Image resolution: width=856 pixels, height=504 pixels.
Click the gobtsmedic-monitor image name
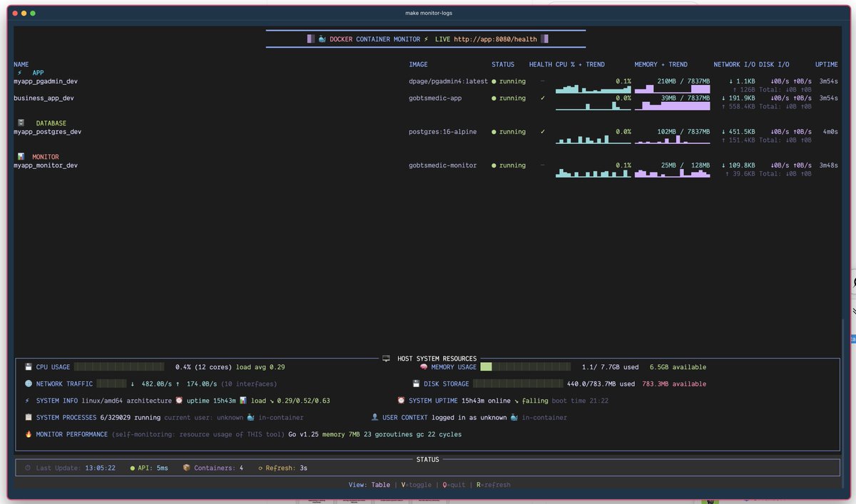(443, 165)
